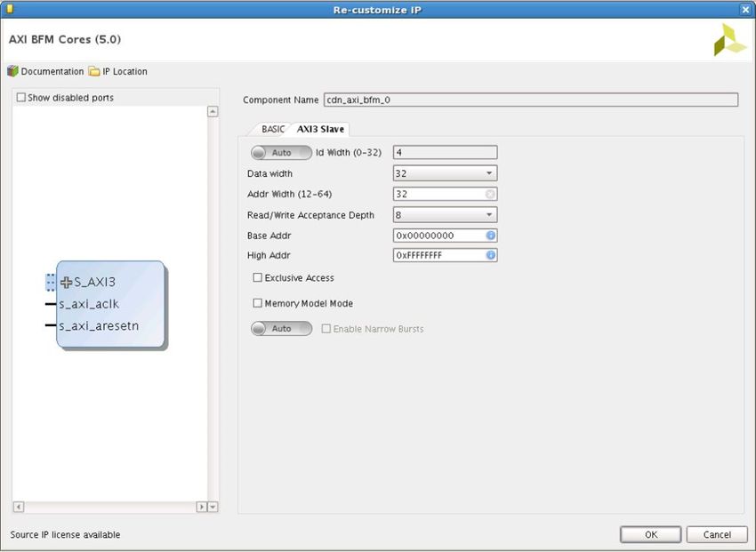Click the High Addr input field
756x552 pixels.
point(445,255)
